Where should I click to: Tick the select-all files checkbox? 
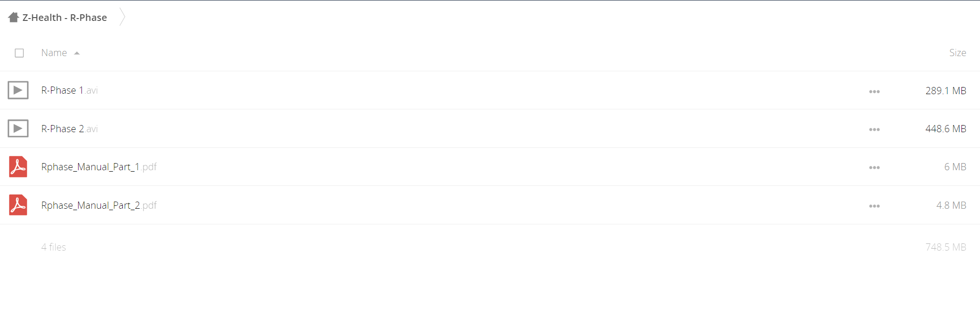[x=20, y=53]
